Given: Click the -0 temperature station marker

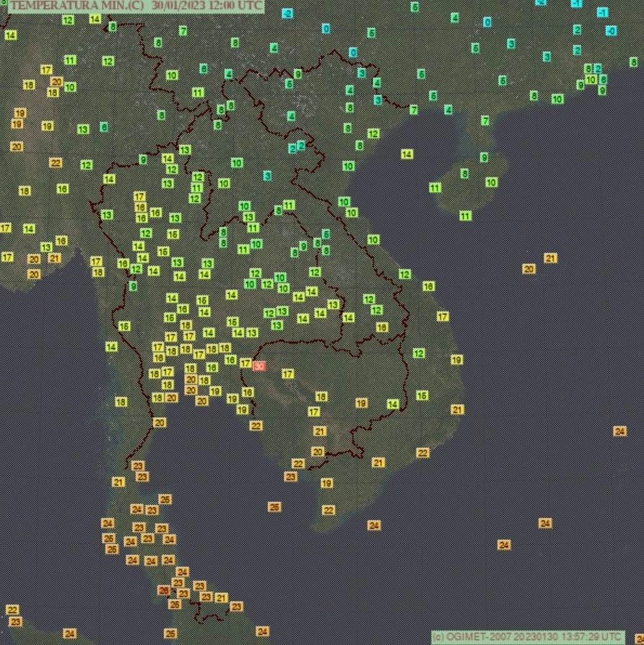Looking at the screenshot, I should click(x=611, y=30).
